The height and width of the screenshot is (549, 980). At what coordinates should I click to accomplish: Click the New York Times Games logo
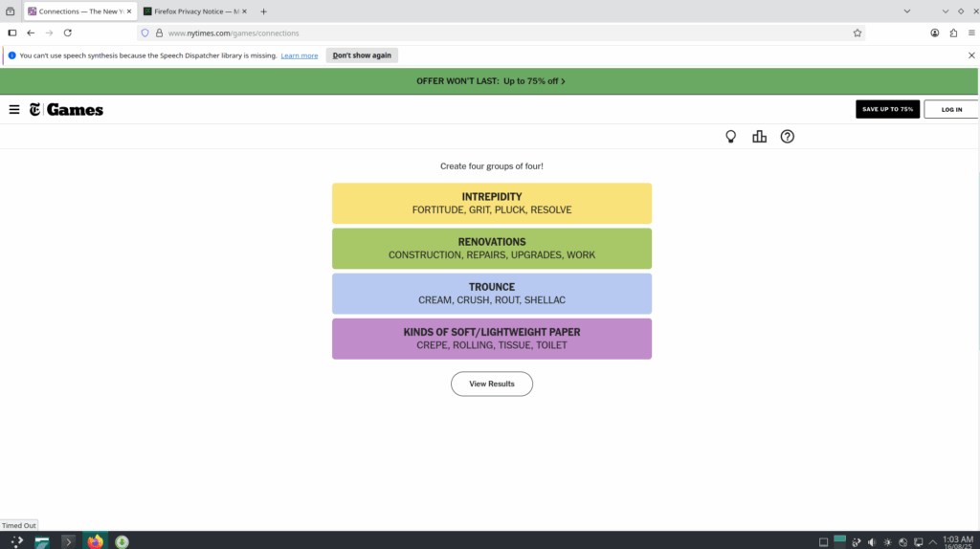(66, 109)
